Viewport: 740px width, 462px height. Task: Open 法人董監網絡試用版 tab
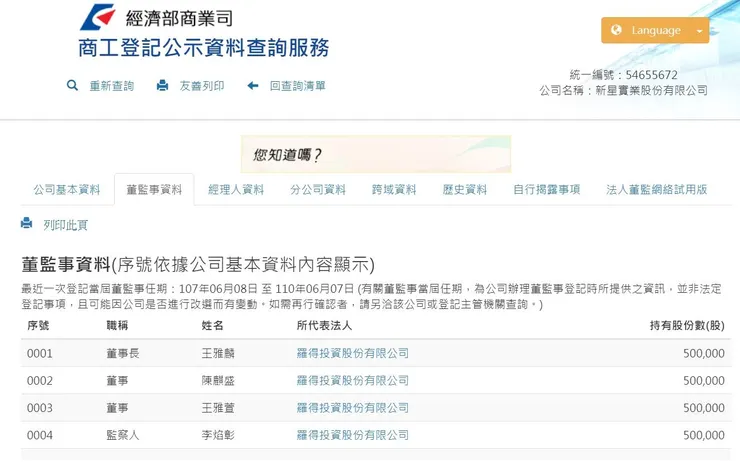point(656,190)
